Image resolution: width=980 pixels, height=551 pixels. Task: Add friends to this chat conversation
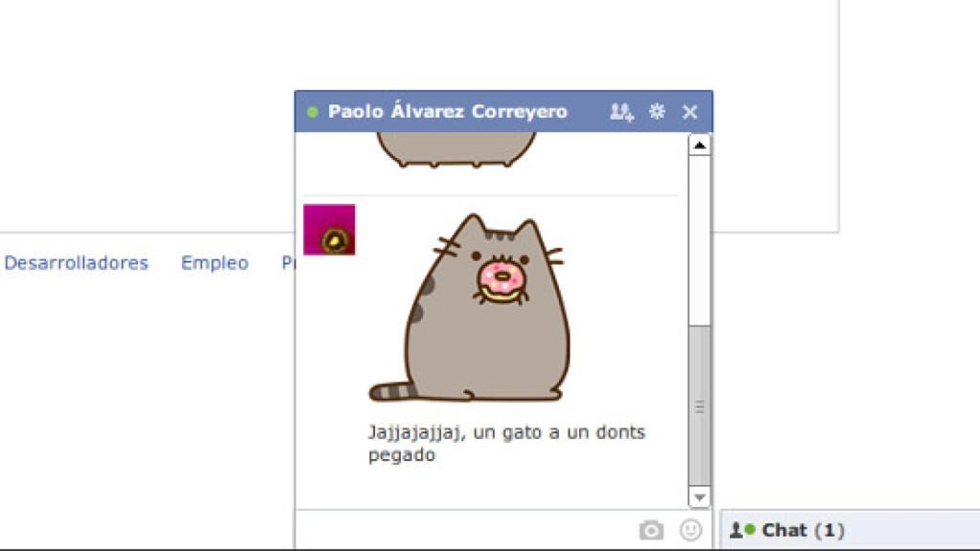620,112
